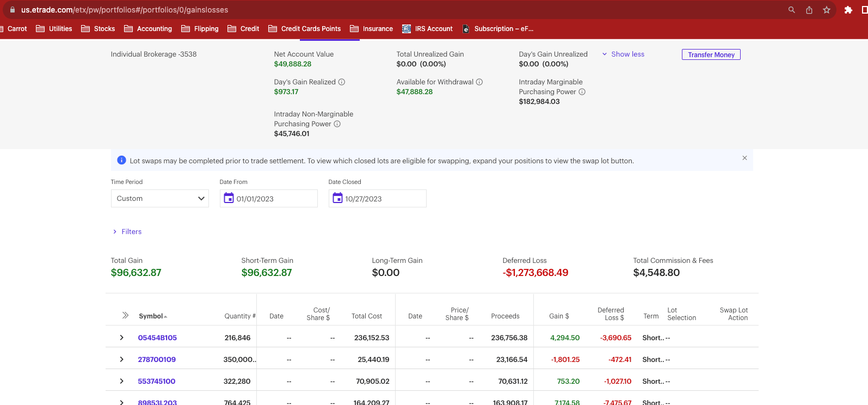The image size is (868, 405).
Task: Open the 553745100 symbol link
Action: coord(157,381)
